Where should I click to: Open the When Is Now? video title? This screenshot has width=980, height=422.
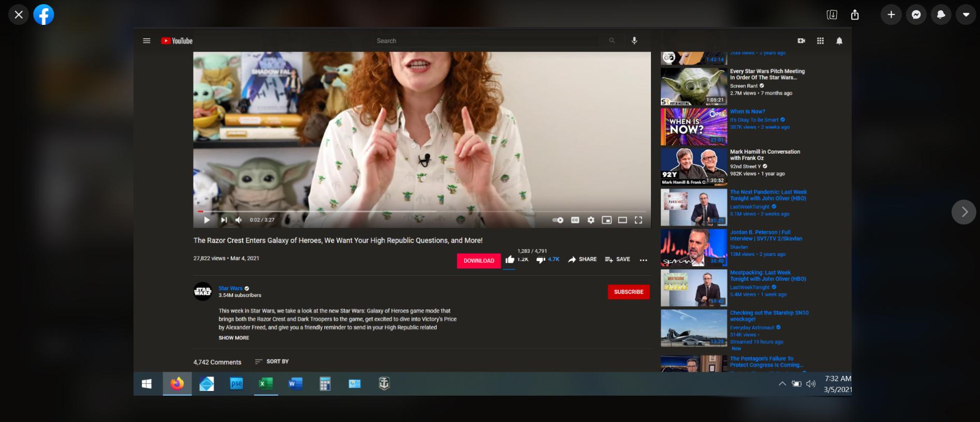747,112
